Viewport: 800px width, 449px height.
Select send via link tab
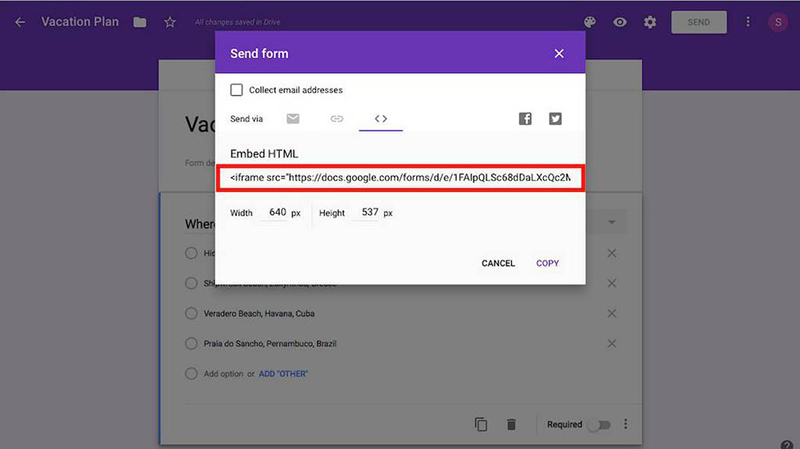pyautogui.click(x=337, y=119)
